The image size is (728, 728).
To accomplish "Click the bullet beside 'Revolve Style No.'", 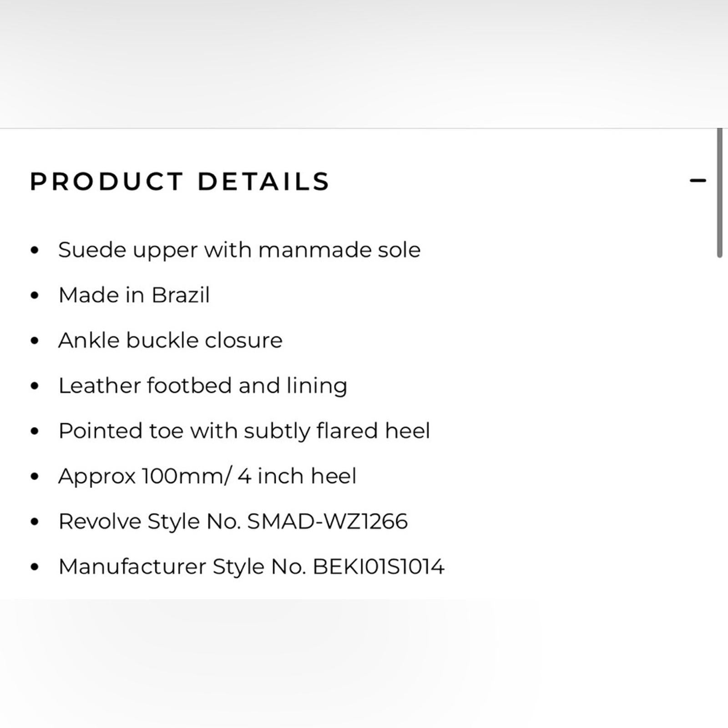I will (35, 522).
